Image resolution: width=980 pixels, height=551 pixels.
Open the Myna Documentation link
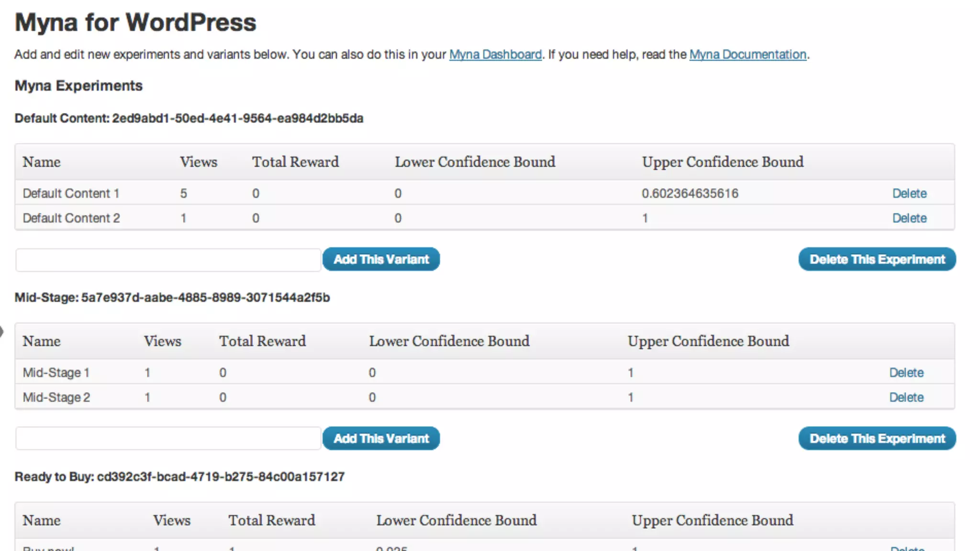coord(747,55)
